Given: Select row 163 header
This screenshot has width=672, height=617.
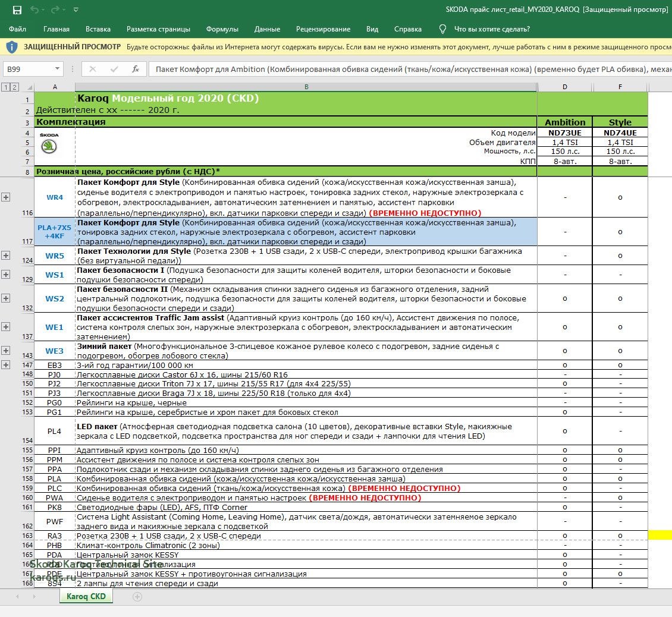Looking at the screenshot, I should pyautogui.click(x=27, y=536).
